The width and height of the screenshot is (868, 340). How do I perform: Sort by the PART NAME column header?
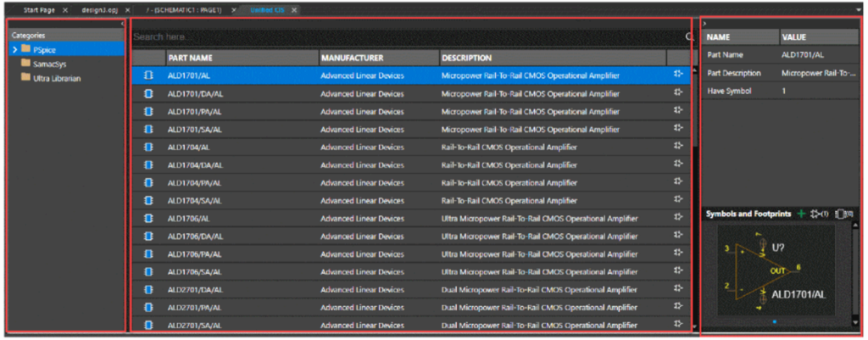pyautogui.click(x=190, y=58)
